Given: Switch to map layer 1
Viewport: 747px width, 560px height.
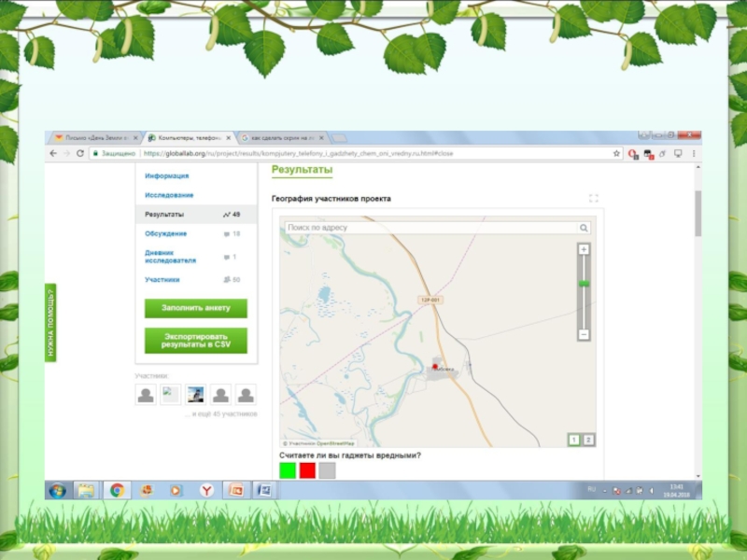Looking at the screenshot, I should (x=573, y=440).
